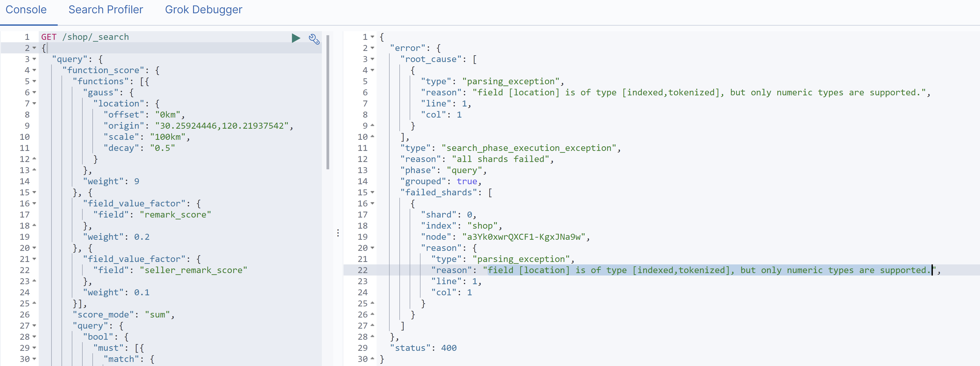This screenshot has width=980, height=366.
Task: Click the "scale": "100km" line
Action: click(147, 137)
